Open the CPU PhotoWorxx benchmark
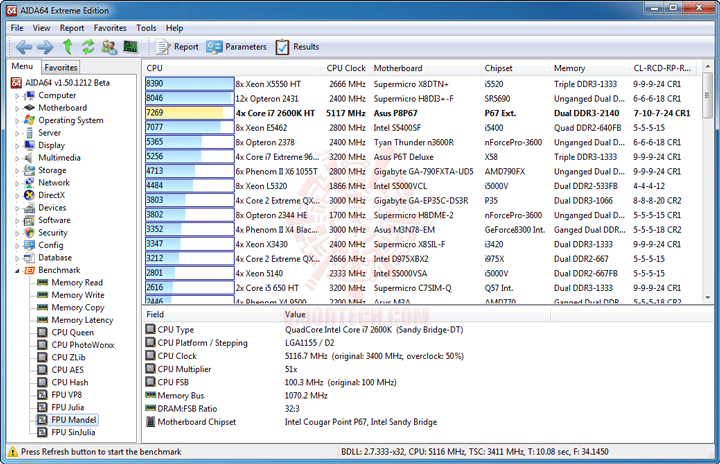720x464 pixels. (x=83, y=345)
